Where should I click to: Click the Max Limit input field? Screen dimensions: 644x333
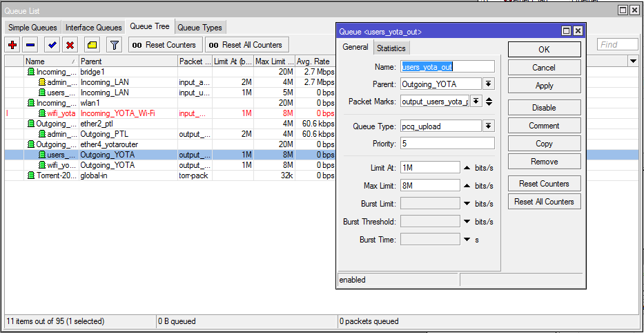[430, 185]
